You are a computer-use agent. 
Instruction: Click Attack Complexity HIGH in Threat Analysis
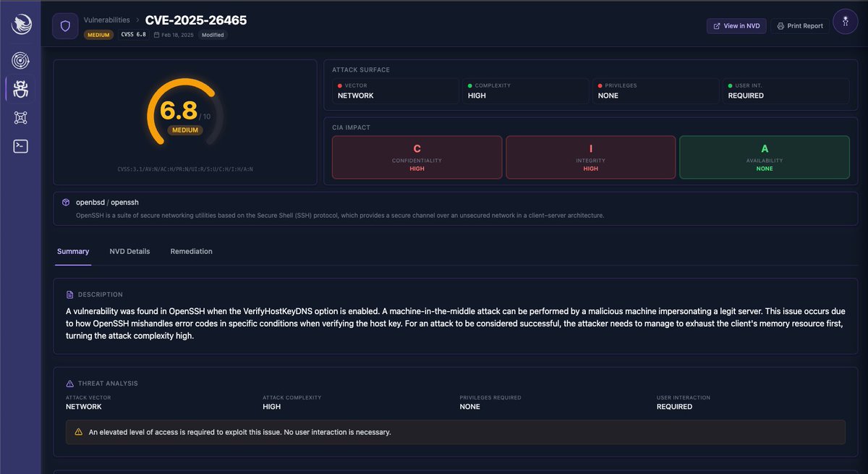click(x=292, y=402)
